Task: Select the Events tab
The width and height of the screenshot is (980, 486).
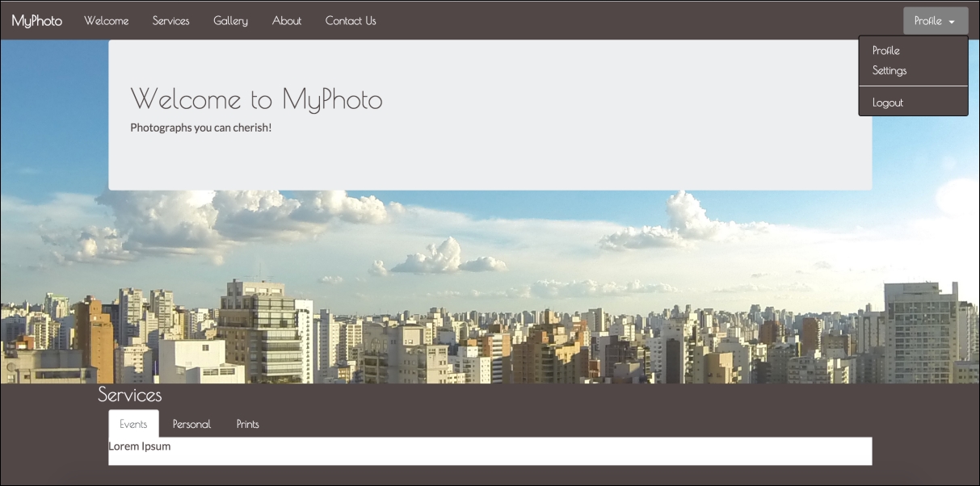Action: coord(133,424)
